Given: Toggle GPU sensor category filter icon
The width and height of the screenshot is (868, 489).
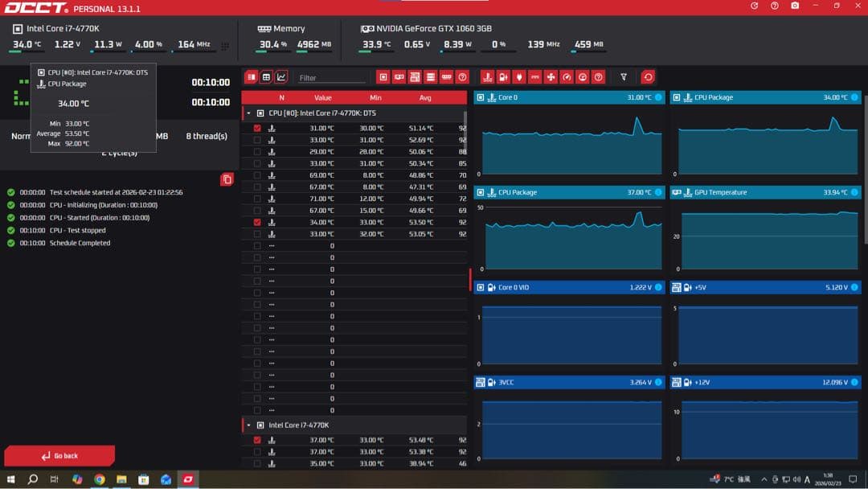Looking at the screenshot, I should coord(399,77).
